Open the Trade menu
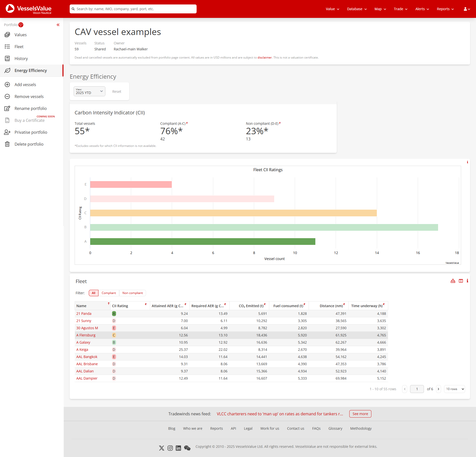 pos(400,9)
